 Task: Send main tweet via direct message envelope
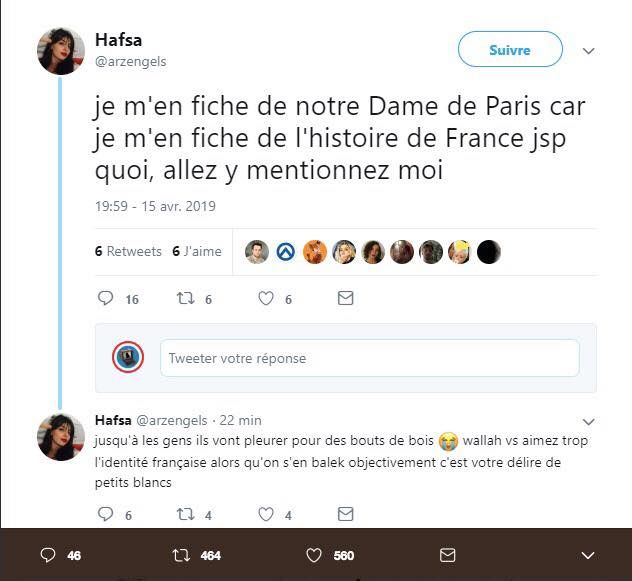click(x=345, y=298)
